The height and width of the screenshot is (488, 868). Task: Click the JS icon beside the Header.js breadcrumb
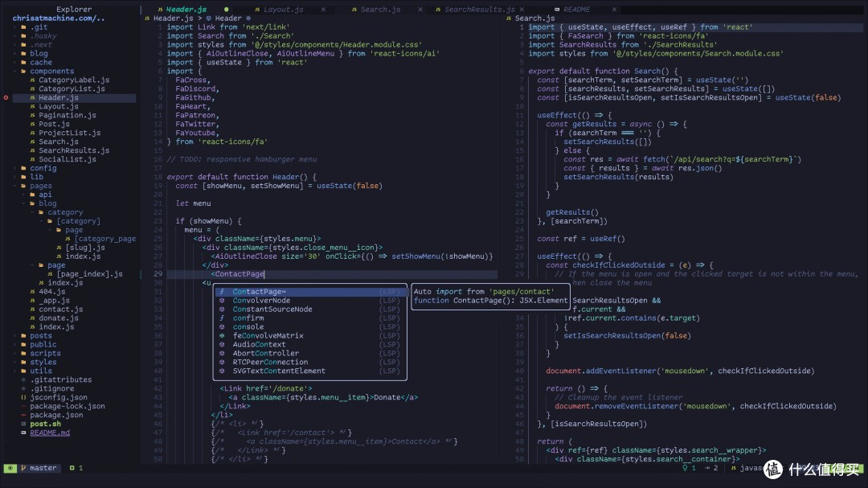click(147, 18)
